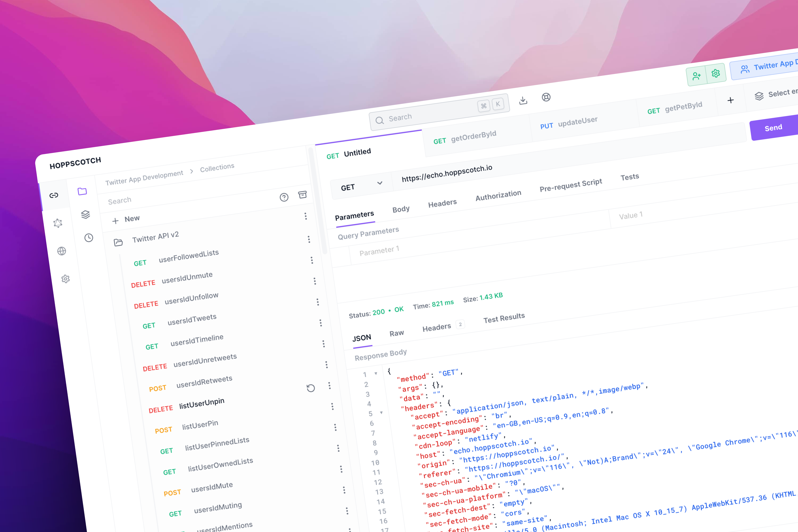Click the download install app icon

(x=523, y=100)
